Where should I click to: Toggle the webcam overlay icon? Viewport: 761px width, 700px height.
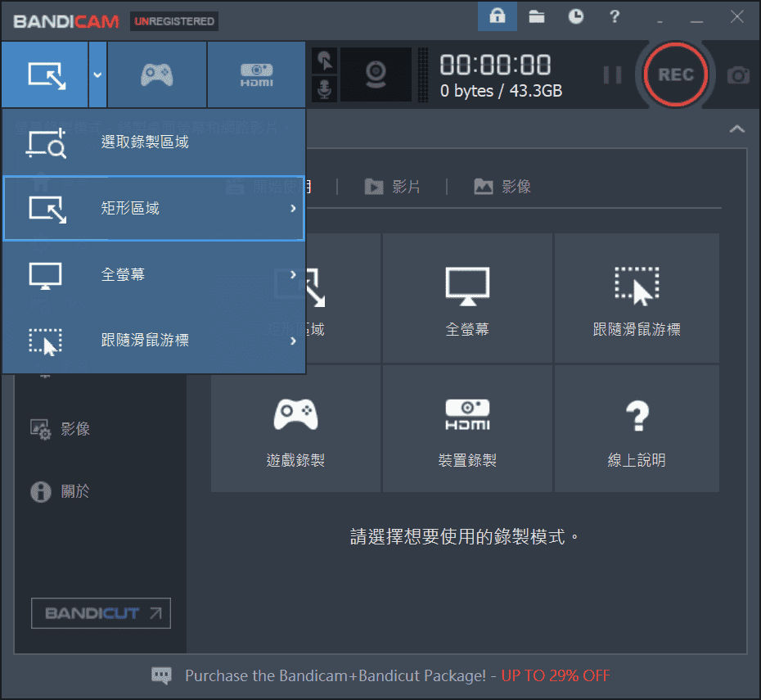pyautogui.click(x=376, y=75)
